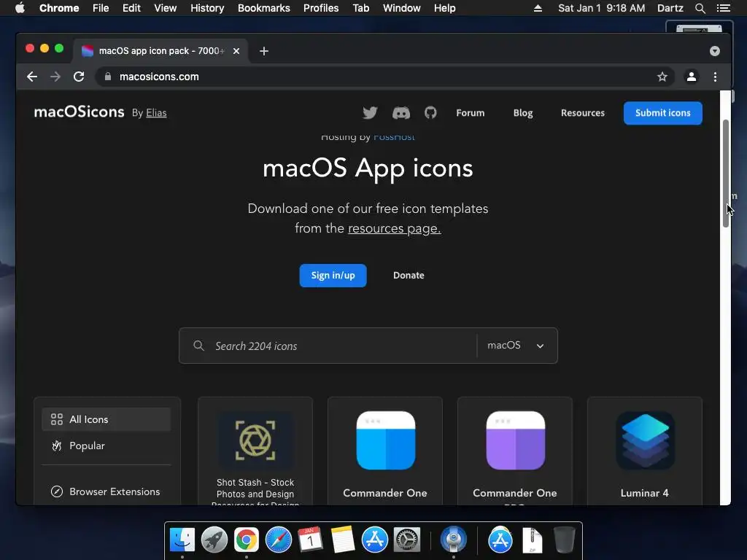Open Safari from the Dock
Screen dimensions: 747x560
pyautogui.click(x=278, y=540)
